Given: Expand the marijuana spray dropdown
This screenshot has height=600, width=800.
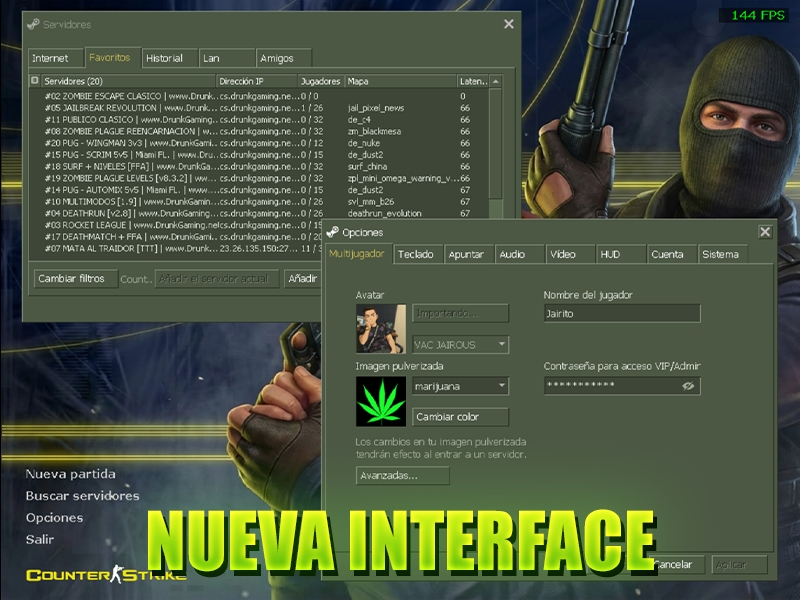Looking at the screenshot, I should tap(461, 386).
